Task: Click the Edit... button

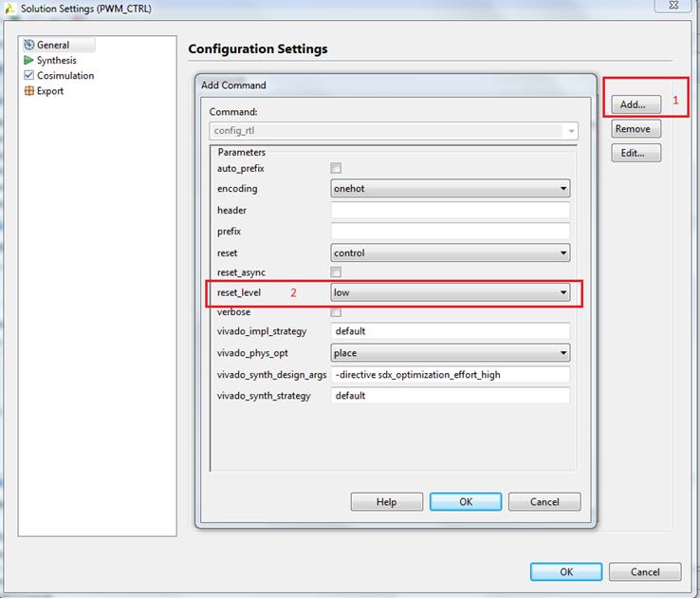Action: pyautogui.click(x=633, y=153)
